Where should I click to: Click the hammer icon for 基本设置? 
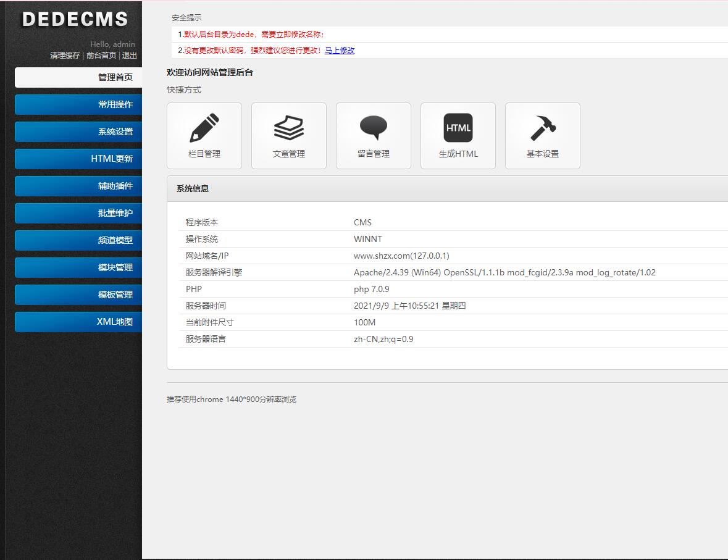pyautogui.click(x=543, y=128)
